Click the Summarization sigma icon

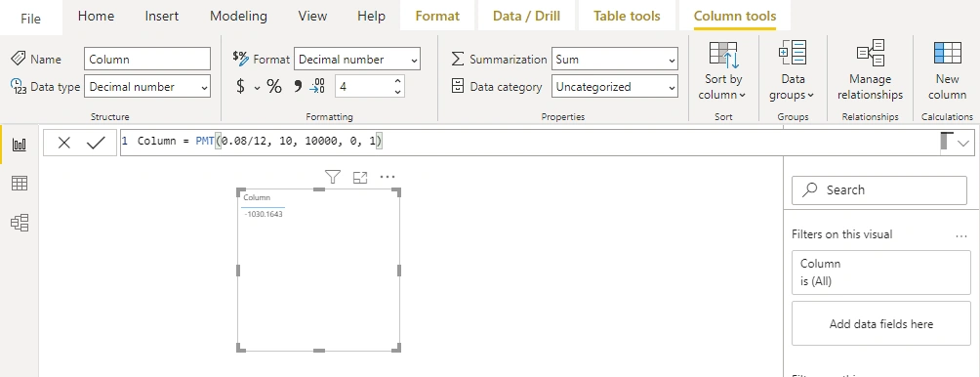(458, 59)
